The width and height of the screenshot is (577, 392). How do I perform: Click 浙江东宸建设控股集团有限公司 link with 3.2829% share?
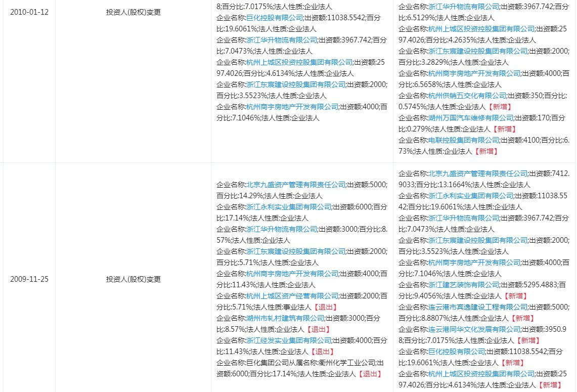point(478,51)
